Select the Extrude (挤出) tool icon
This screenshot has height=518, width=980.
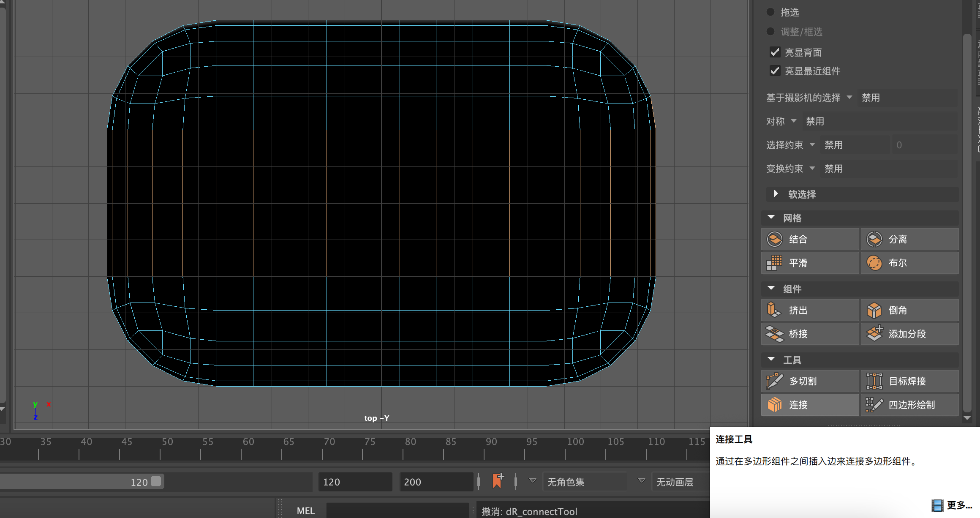pyautogui.click(x=775, y=310)
